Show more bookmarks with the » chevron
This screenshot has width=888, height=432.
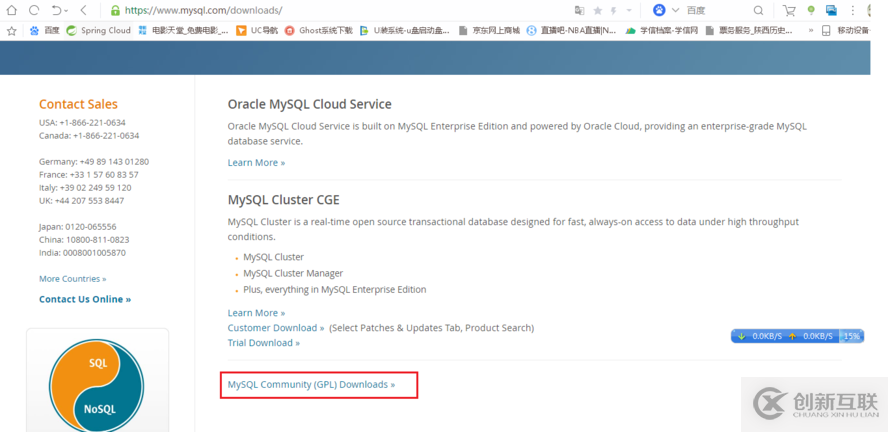click(x=810, y=31)
